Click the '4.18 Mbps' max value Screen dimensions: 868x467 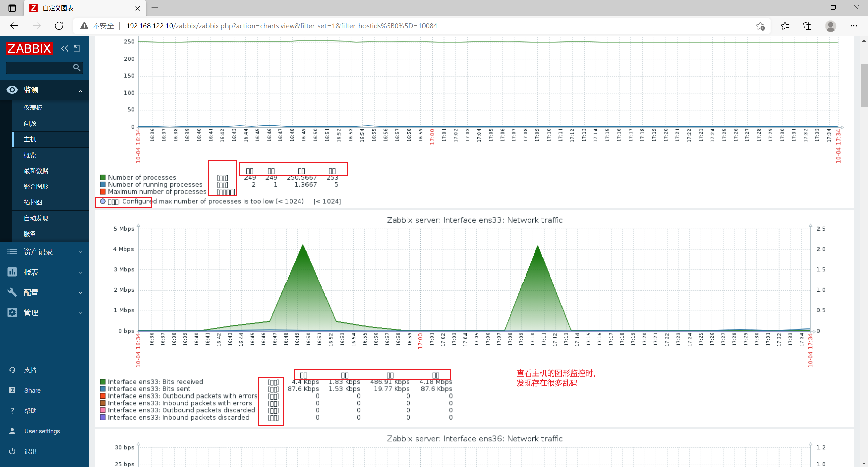click(x=436, y=382)
